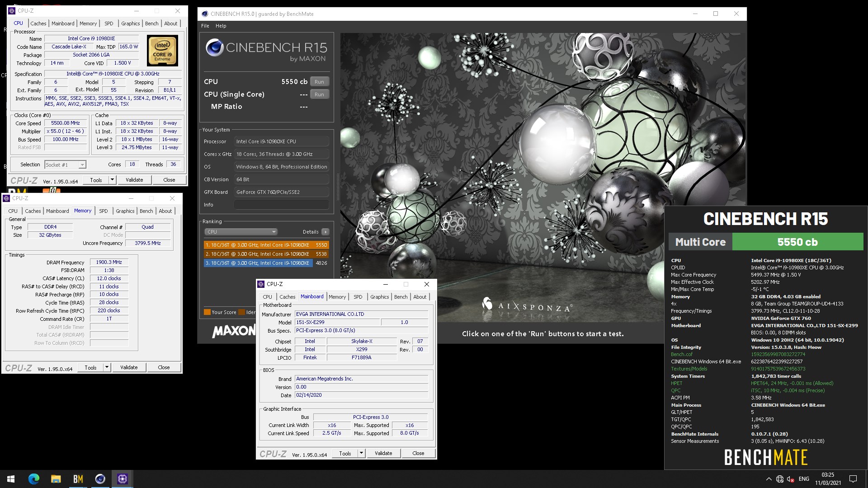Screen dimensions: 868x488
Task: Launch Microsoft Edge from taskbar
Action: tap(33, 479)
